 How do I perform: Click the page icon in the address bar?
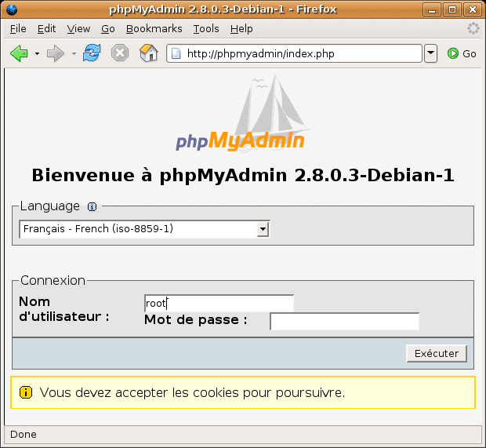pyautogui.click(x=176, y=53)
